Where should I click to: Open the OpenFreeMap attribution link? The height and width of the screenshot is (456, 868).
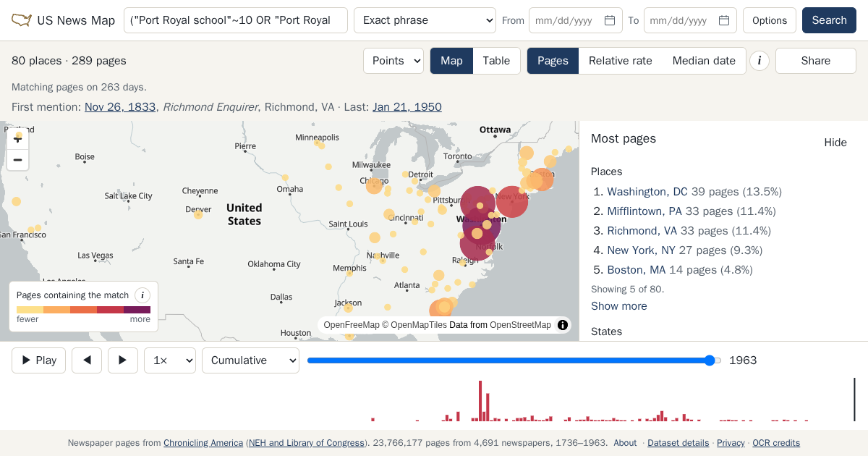point(352,325)
